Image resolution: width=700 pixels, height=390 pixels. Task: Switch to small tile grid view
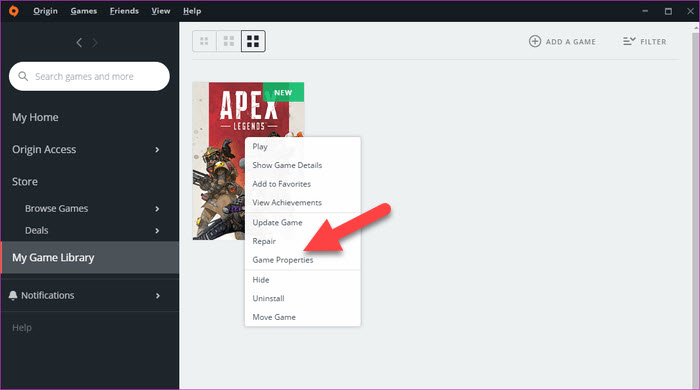[204, 41]
